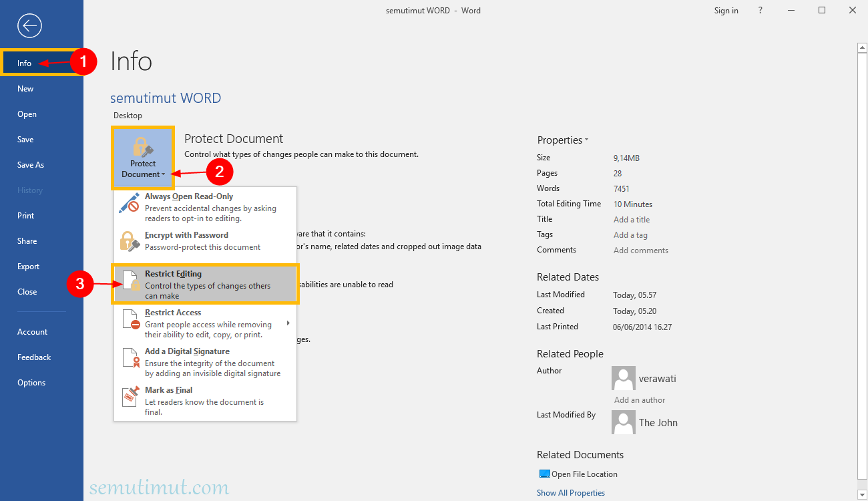Select the Info tab in the sidebar

pyautogui.click(x=41, y=63)
